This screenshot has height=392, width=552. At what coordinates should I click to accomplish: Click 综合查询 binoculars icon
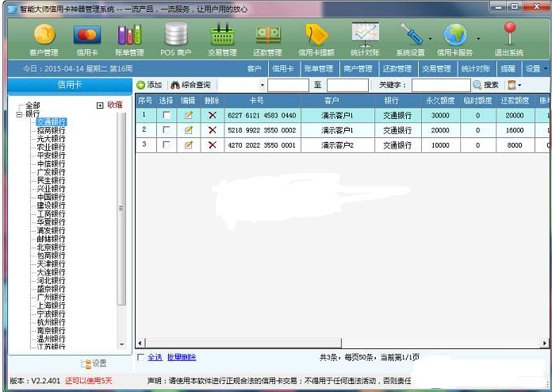pyautogui.click(x=174, y=85)
